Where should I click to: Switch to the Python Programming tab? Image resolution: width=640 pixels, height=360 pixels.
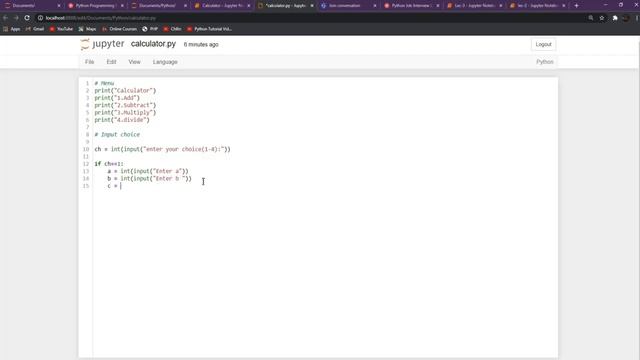click(95, 6)
